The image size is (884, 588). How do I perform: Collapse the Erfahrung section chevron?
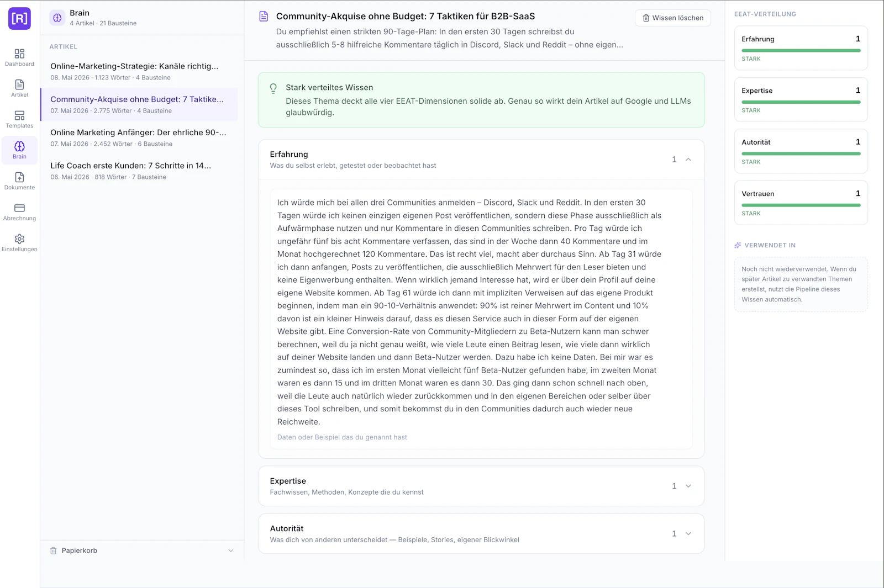point(688,160)
